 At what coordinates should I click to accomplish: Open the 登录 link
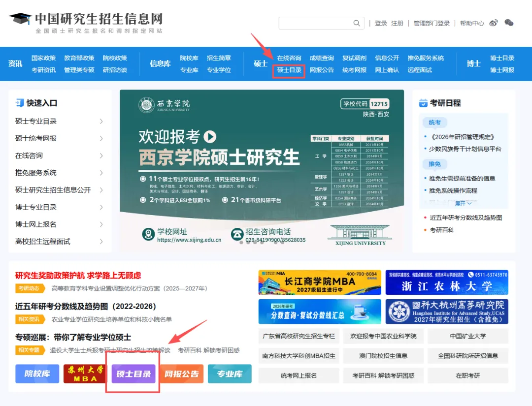[381, 23]
